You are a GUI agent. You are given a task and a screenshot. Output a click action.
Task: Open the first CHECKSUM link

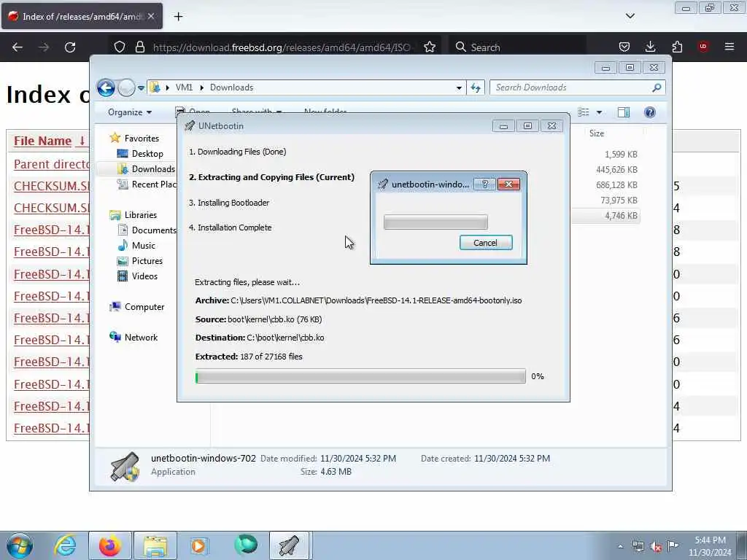(x=52, y=186)
